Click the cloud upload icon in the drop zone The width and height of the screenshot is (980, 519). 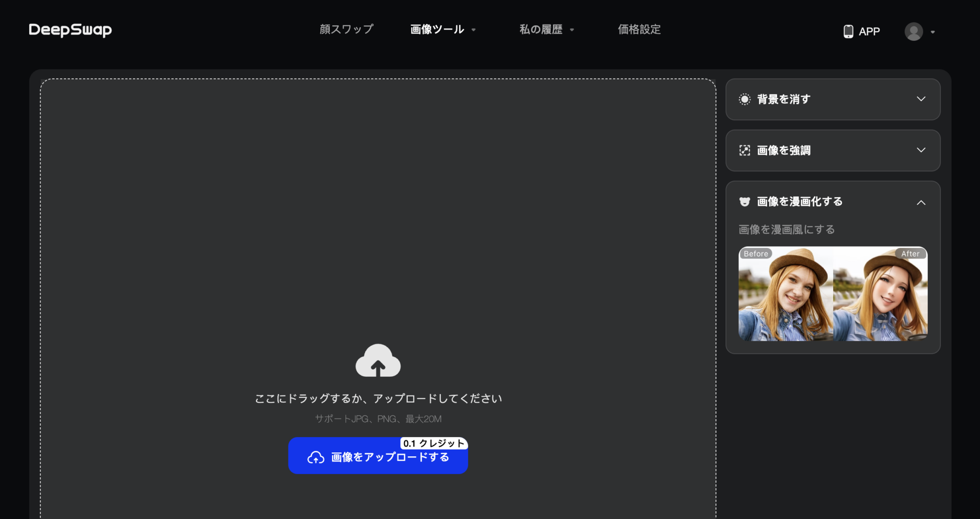[378, 361]
